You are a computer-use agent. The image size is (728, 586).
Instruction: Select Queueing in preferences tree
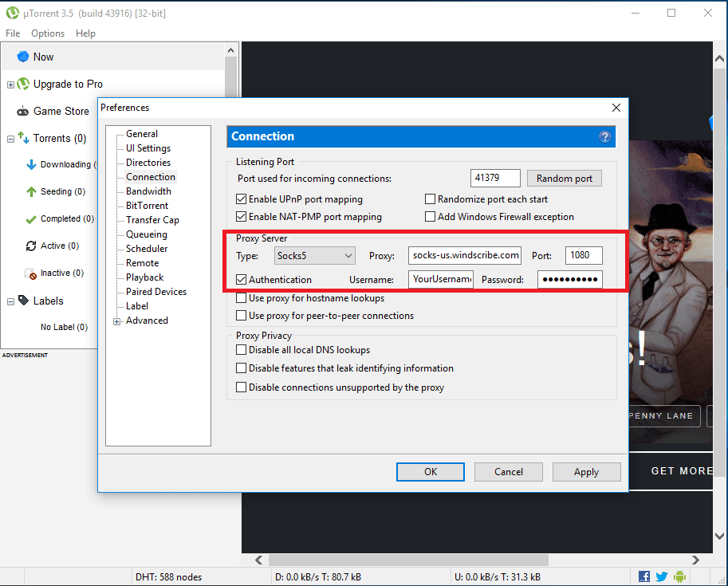click(x=147, y=234)
